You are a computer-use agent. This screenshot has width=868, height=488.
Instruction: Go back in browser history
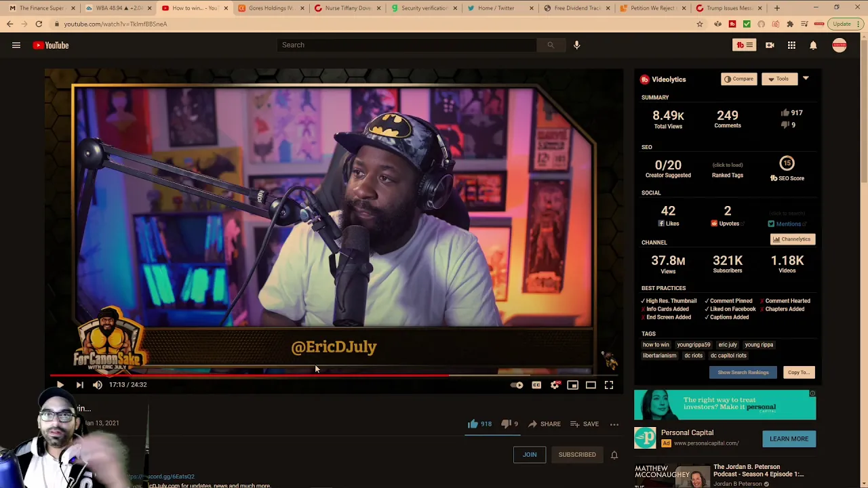pyautogui.click(x=9, y=24)
